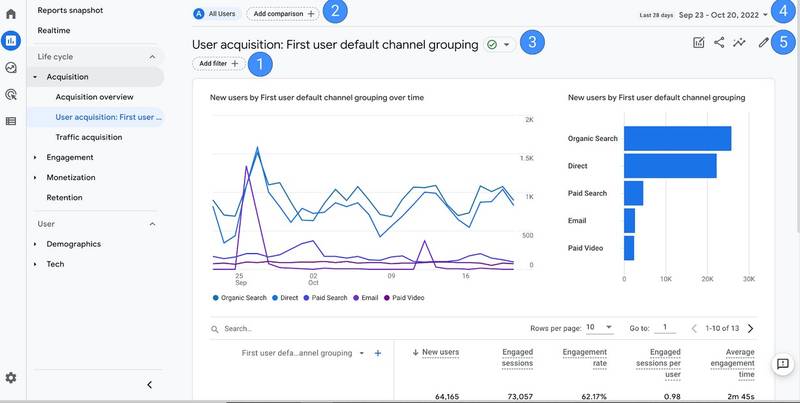800x403 pixels.
Task: Click the Paid Search bar in bar chart
Action: click(633, 193)
